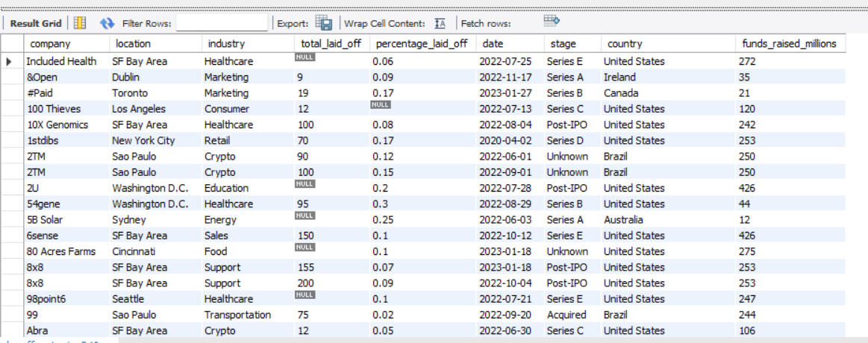Toggle the Wrap Cell Content icon
868x343 pixels.
point(440,23)
